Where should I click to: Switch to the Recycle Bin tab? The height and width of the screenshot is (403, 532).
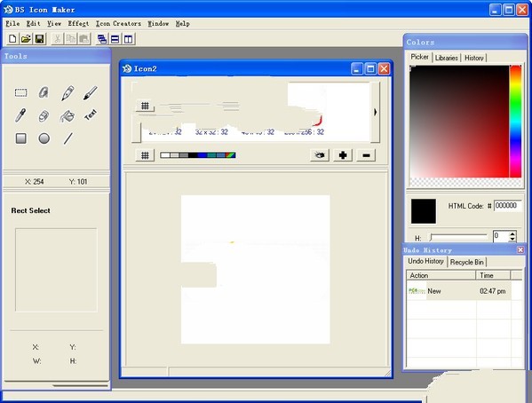[x=466, y=262]
